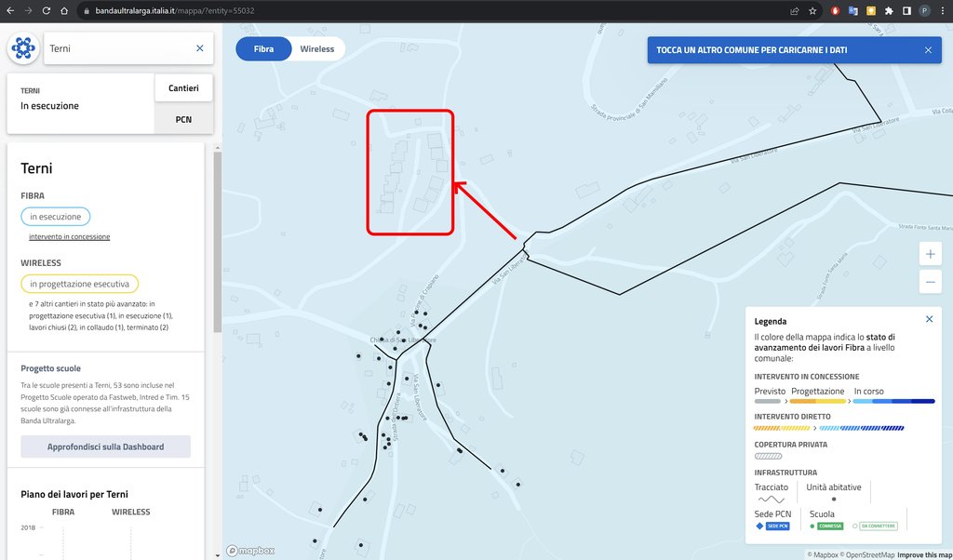Click 'in progettazione esecutiva' wireless status
Viewport: 953px width, 560px height.
[79, 284]
